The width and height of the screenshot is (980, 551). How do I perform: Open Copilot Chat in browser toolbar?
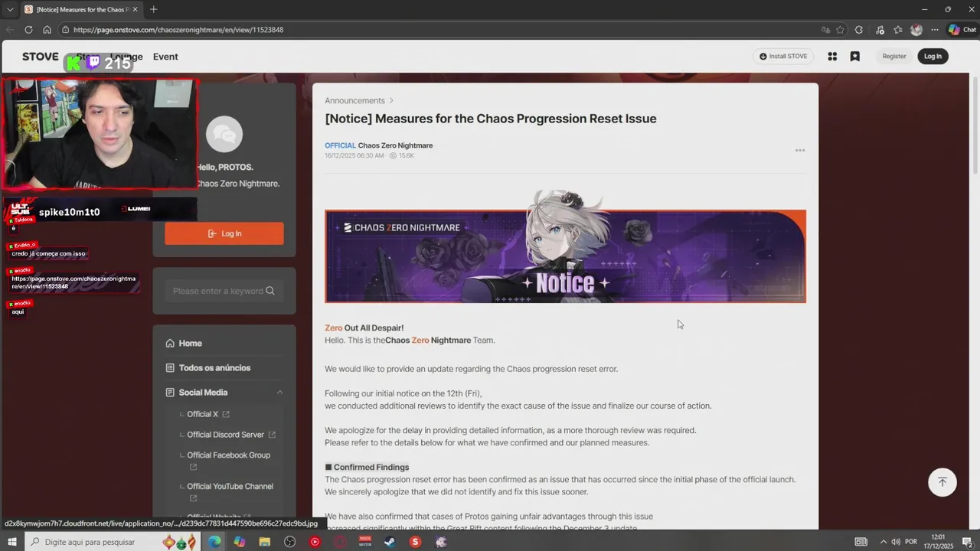(x=962, y=30)
